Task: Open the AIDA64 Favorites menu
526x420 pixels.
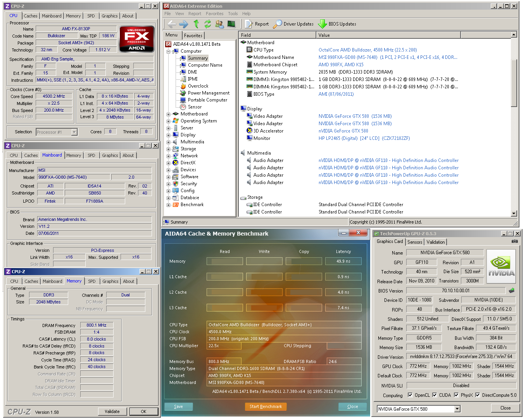Action: tap(215, 14)
